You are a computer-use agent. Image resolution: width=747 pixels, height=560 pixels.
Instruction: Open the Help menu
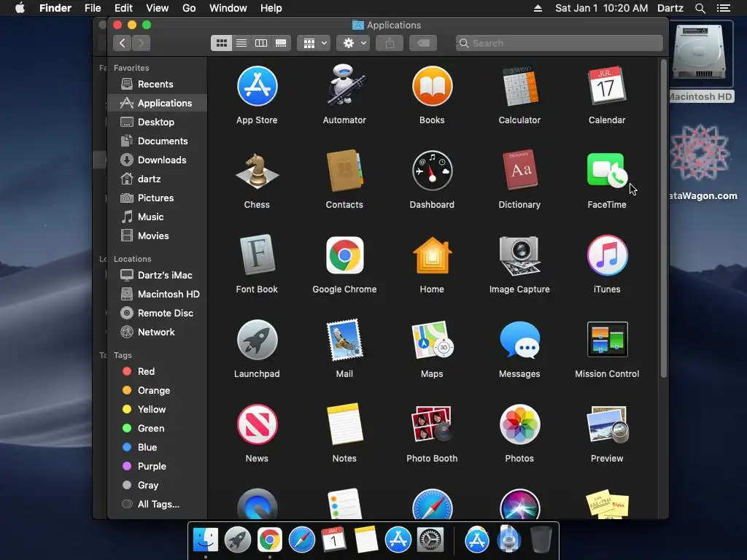(x=271, y=8)
